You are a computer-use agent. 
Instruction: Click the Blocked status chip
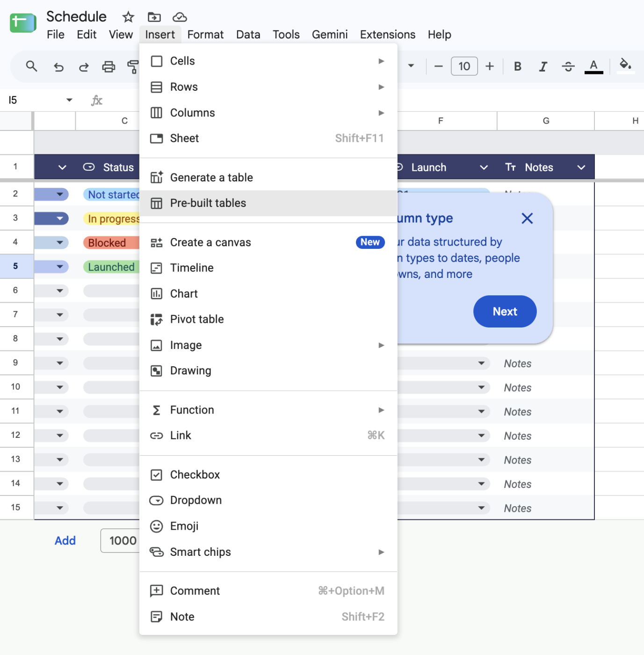(111, 243)
